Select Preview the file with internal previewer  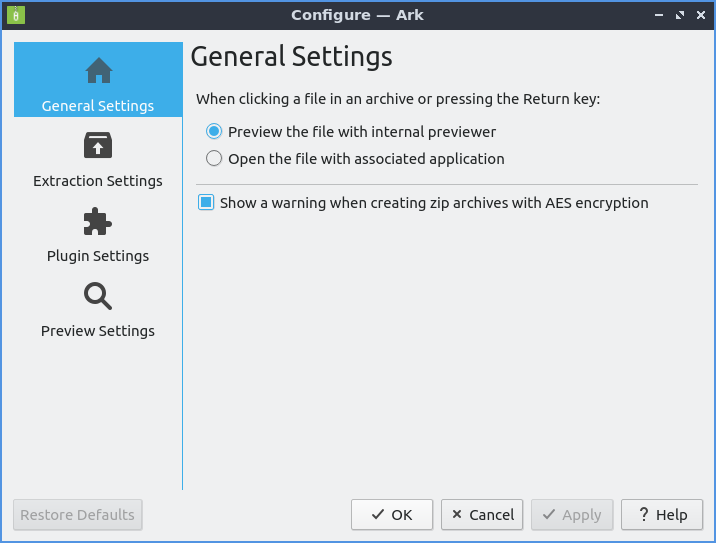213,132
